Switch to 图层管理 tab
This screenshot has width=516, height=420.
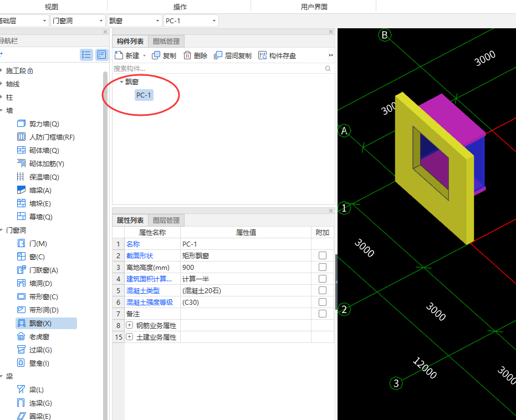click(166, 221)
